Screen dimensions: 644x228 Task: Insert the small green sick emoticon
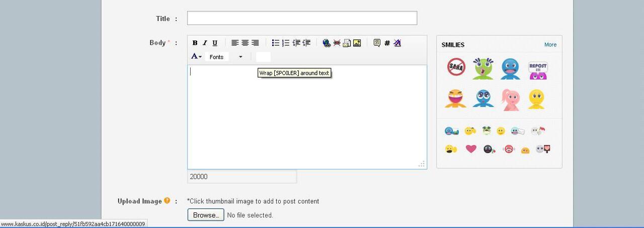point(487,131)
